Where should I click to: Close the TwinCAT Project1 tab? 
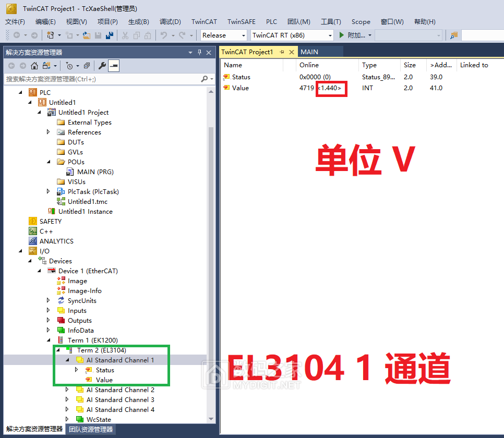pyautogui.click(x=292, y=52)
